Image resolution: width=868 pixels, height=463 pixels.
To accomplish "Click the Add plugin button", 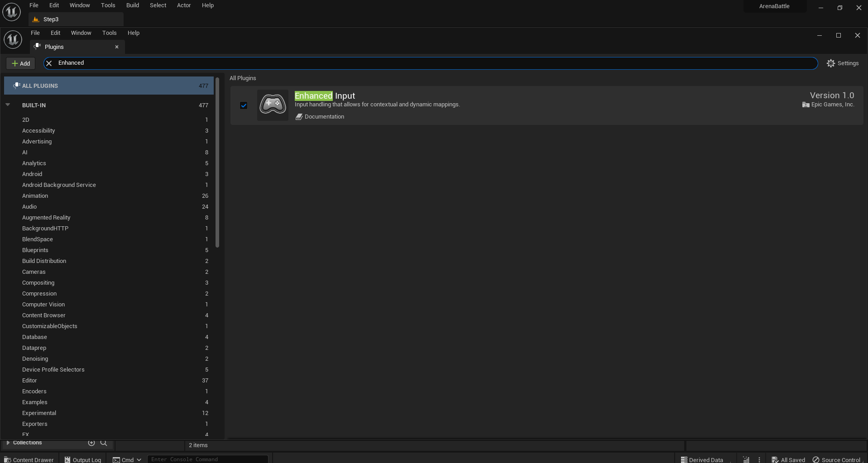I will point(21,63).
